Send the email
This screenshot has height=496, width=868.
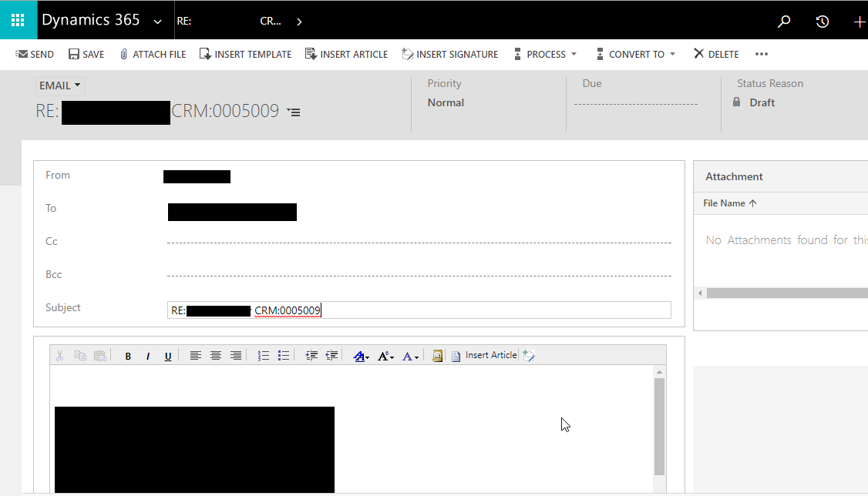35,54
